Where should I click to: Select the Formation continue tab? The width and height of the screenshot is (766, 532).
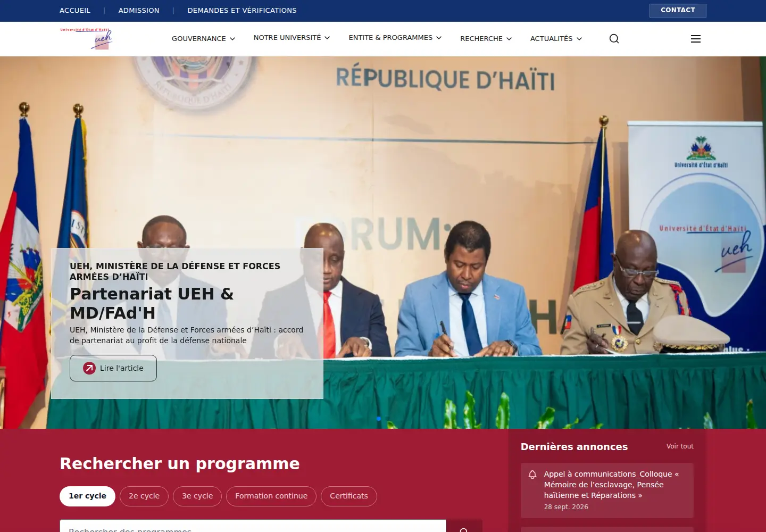[x=271, y=496]
